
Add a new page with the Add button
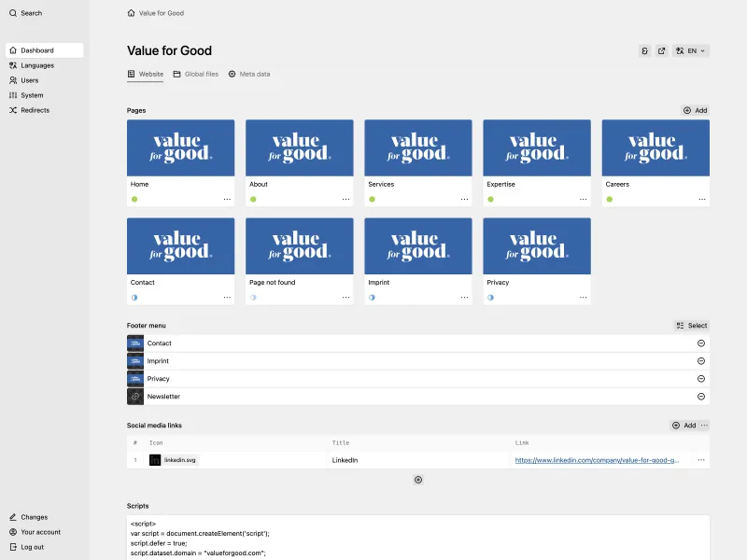[x=695, y=110]
